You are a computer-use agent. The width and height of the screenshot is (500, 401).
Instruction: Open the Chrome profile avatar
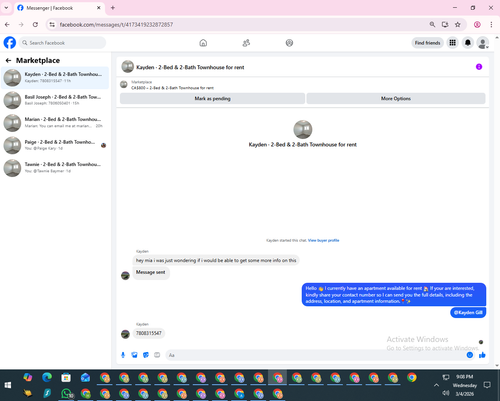[477, 24]
